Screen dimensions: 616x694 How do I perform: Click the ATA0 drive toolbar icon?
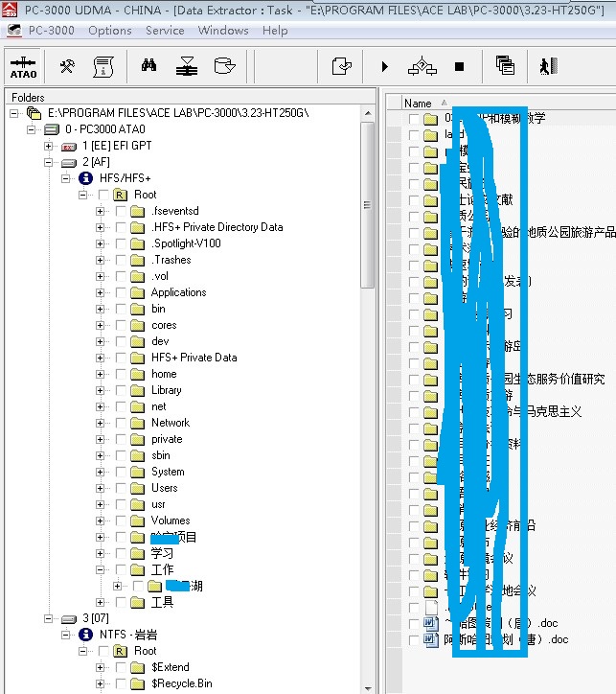pyautogui.click(x=23, y=67)
